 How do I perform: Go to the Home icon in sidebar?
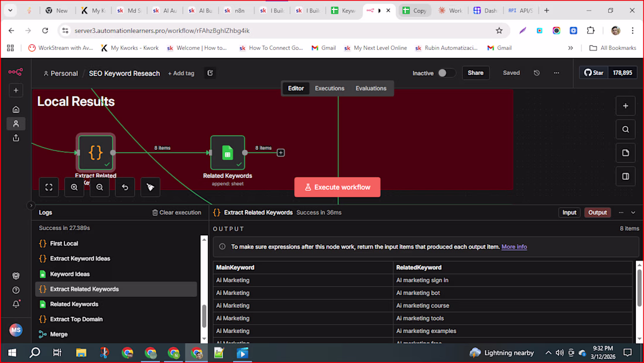(16, 109)
